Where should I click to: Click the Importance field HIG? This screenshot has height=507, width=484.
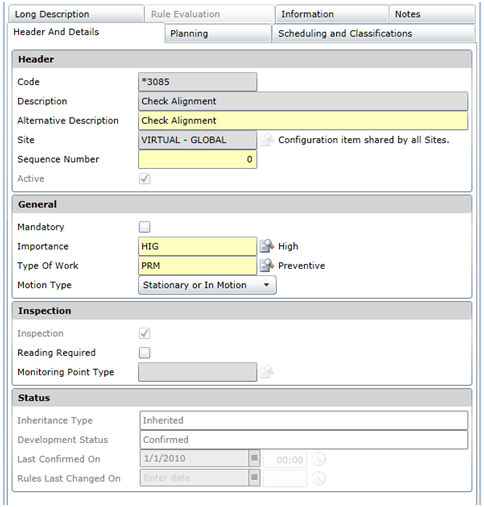pos(197,247)
